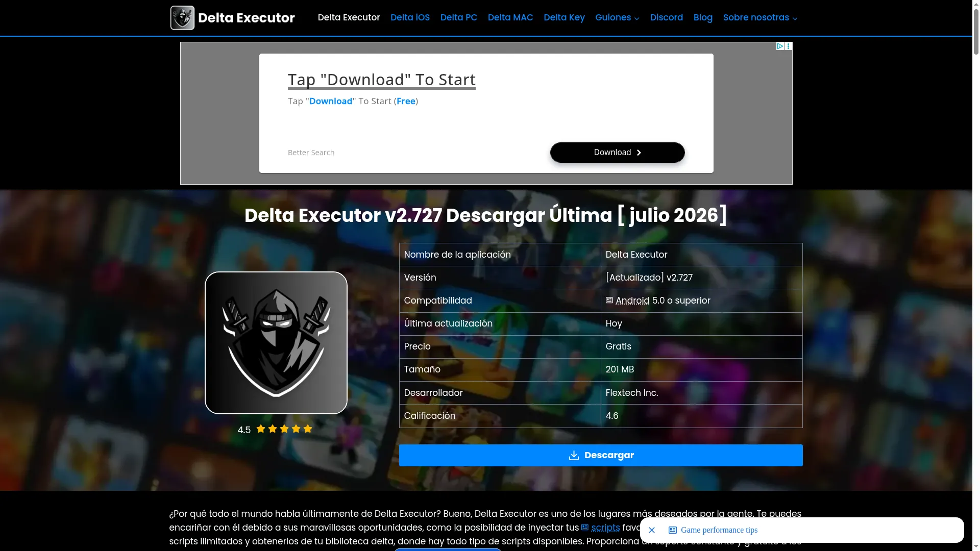This screenshot has height=551, width=980.
Task: Follow the Android link in Compatibilidad row
Action: point(632,300)
